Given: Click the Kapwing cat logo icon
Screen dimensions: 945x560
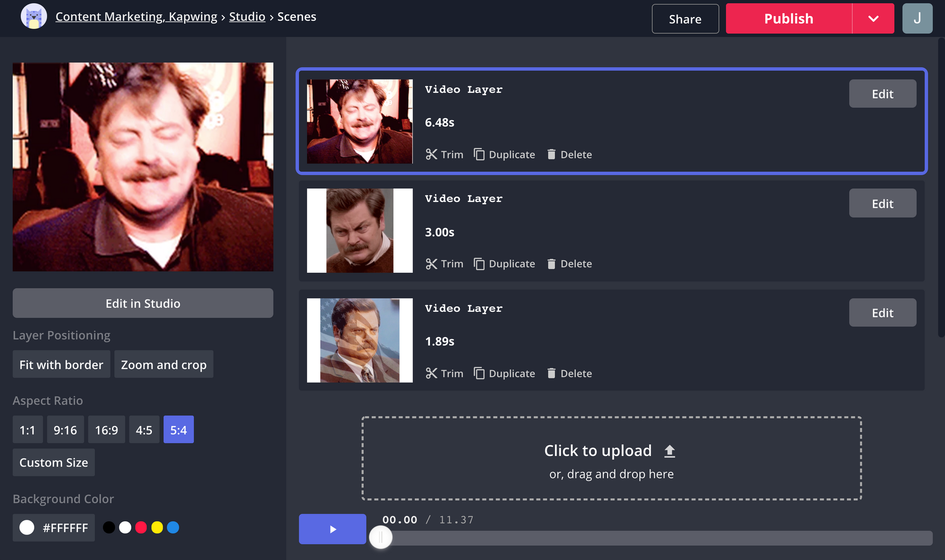Looking at the screenshot, I should (x=34, y=17).
